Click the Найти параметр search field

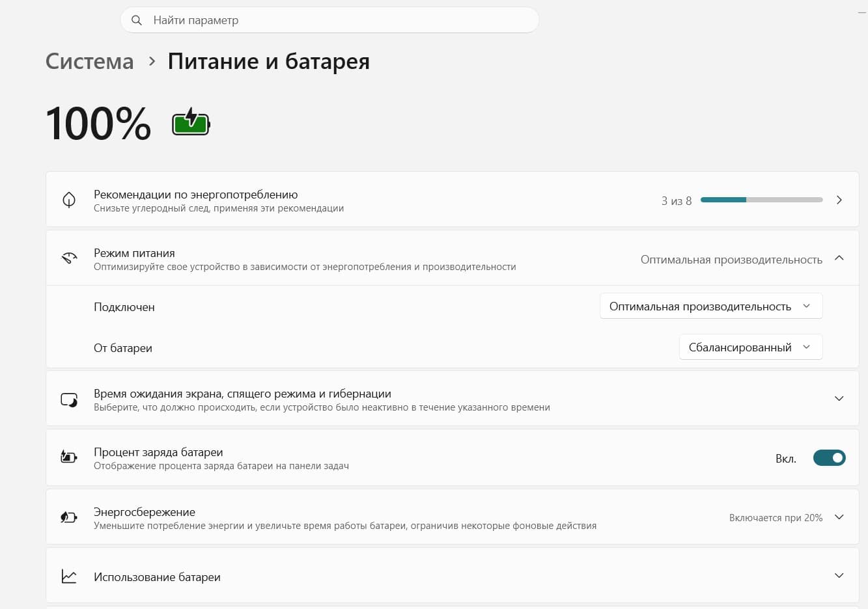point(329,20)
